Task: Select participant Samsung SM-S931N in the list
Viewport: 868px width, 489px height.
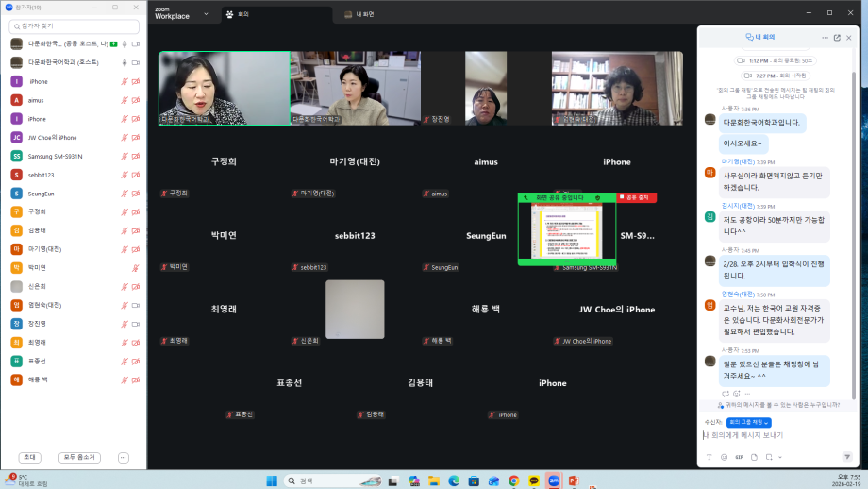Action: (x=75, y=156)
